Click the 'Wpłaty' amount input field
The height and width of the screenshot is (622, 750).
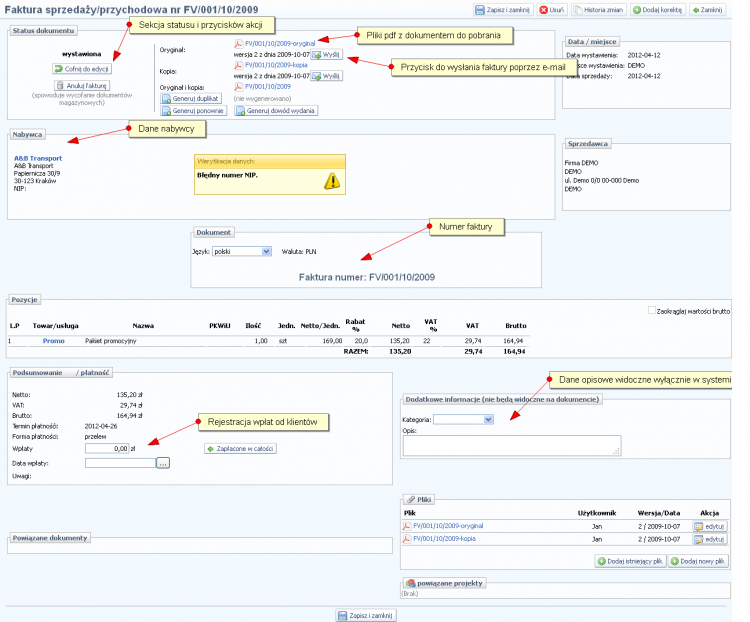tap(121, 448)
